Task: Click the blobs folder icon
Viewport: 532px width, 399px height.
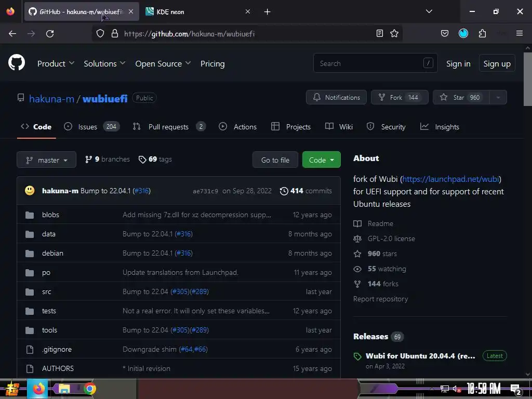Action: point(30,215)
